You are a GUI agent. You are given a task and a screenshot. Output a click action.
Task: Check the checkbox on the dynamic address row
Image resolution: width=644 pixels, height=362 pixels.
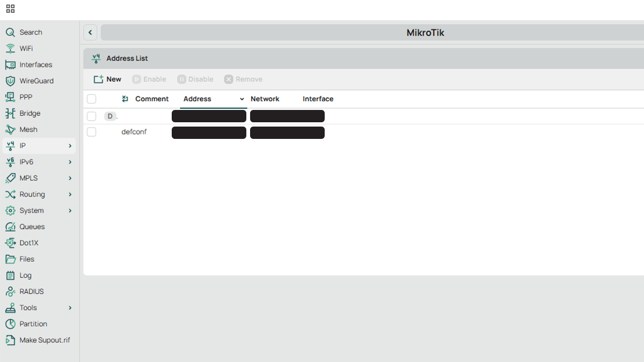coord(91,116)
